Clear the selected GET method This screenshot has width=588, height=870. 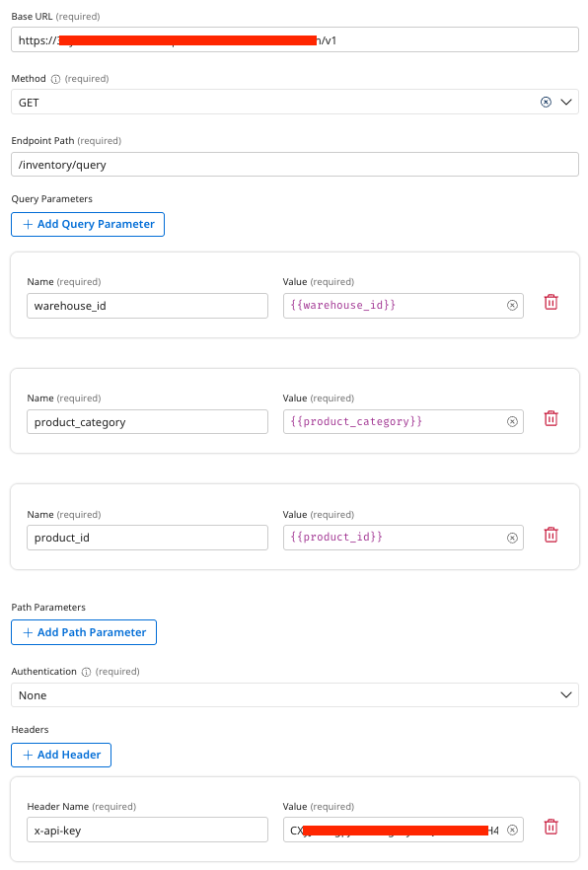(x=545, y=102)
